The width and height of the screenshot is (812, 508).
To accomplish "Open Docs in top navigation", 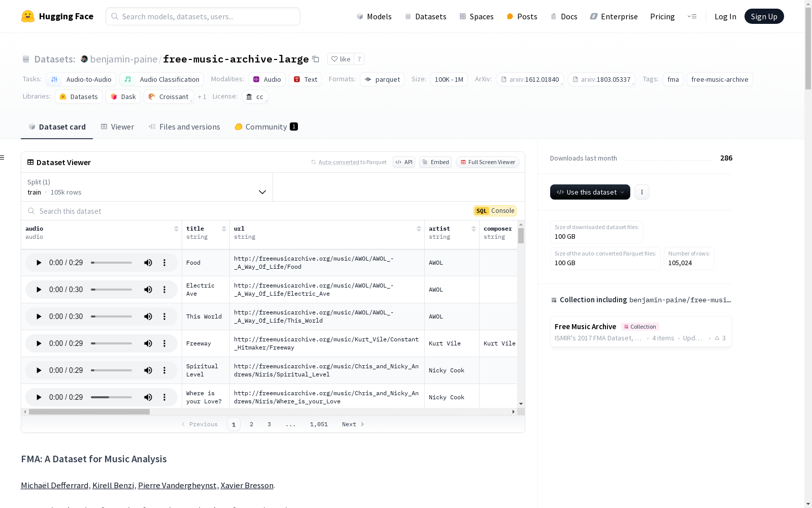I will 564,16.
